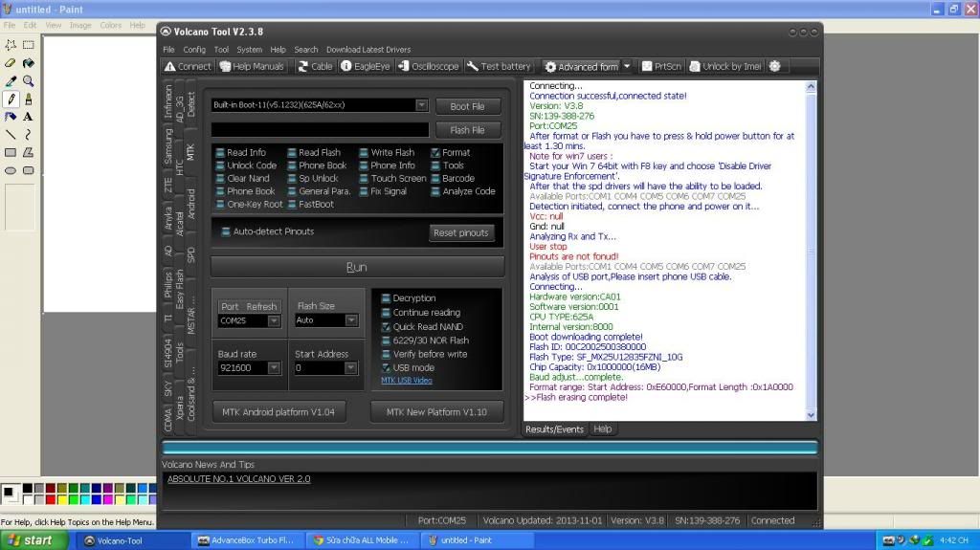Viewport: 980px width, 550px height.
Task: Launch the Oscilloscope tool
Action: (428, 66)
